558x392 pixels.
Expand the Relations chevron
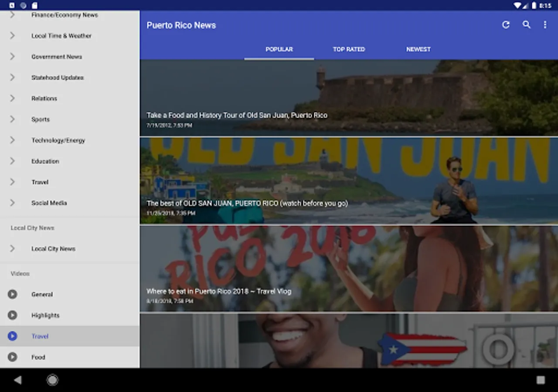(x=12, y=98)
